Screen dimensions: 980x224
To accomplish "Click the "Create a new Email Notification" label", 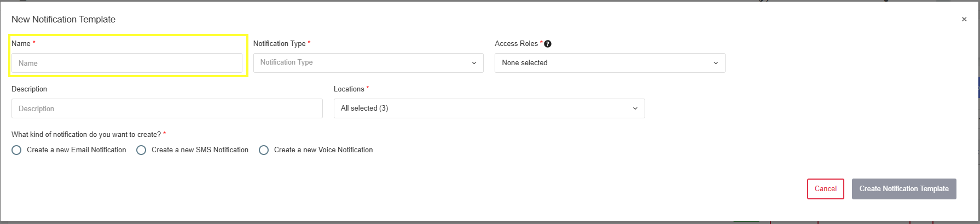I will pyautogui.click(x=77, y=150).
